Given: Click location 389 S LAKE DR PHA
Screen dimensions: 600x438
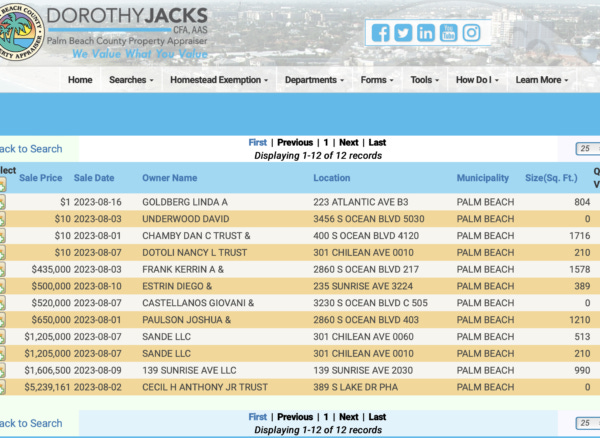Looking at the screenshot, I should point(355,387).
